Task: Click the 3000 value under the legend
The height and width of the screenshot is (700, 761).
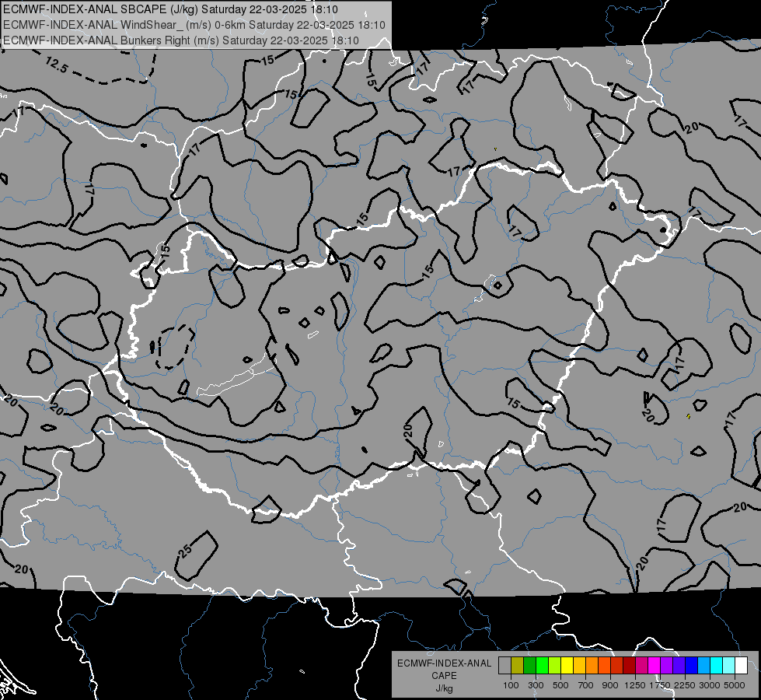Action: 710,685
